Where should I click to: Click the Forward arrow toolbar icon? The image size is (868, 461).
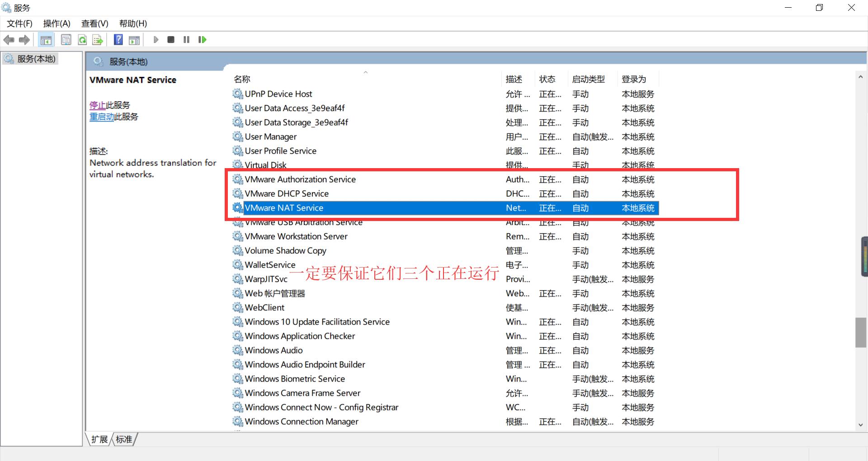click(24, 40)
